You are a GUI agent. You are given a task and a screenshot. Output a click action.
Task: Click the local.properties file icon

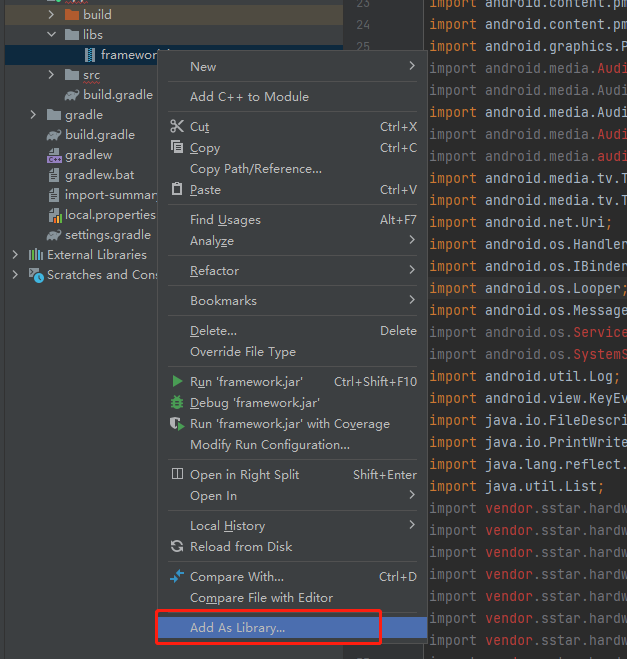(x=55, y=215)
